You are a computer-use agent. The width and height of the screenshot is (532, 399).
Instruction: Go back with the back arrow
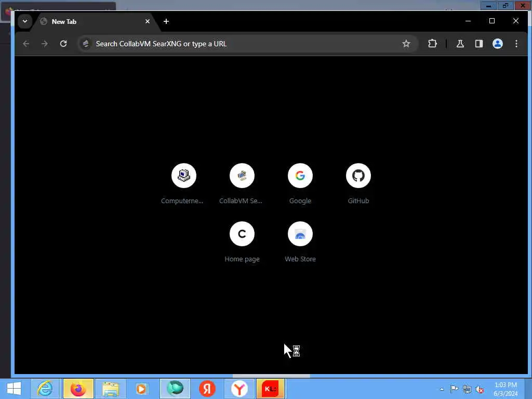tap(26, 44)
